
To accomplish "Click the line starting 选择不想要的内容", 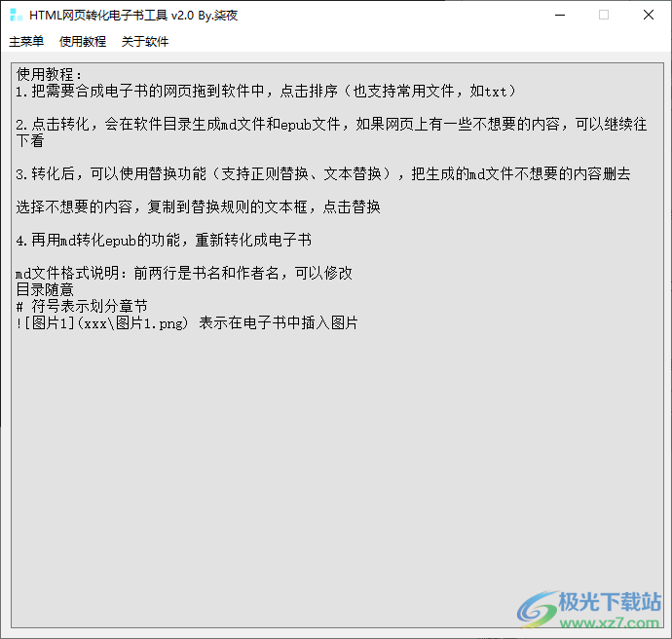I will click(x=198, y=207).
